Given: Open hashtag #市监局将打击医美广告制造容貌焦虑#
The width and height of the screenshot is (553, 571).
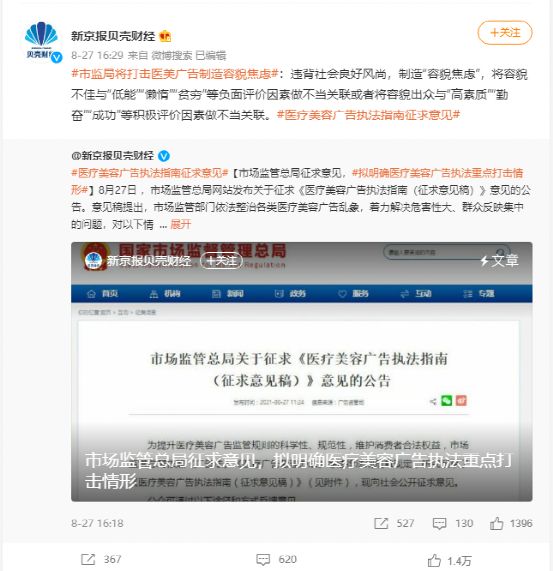Looking at the screenshot, I should tap(175, 74).
